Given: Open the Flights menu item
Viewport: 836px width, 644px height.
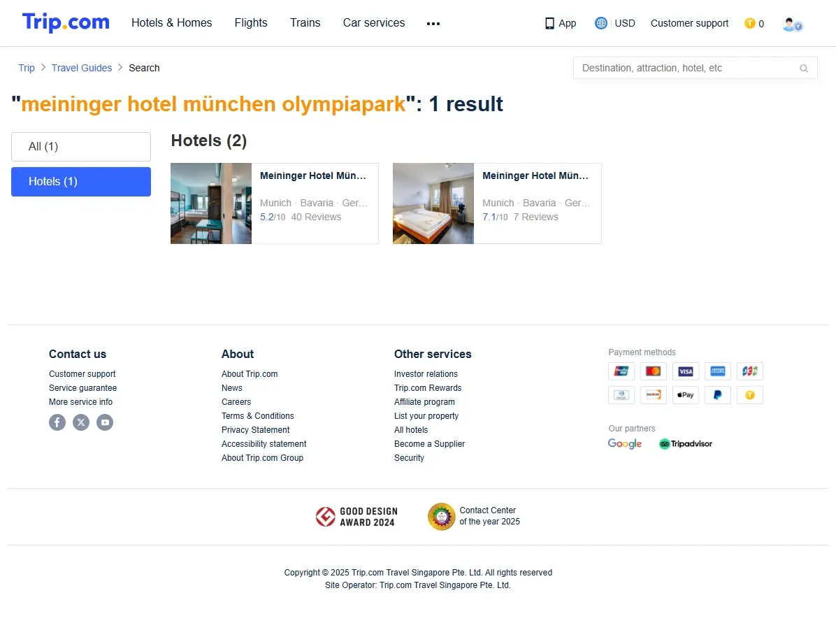Looking at the screenshot, I should click(x=251, y=23).
